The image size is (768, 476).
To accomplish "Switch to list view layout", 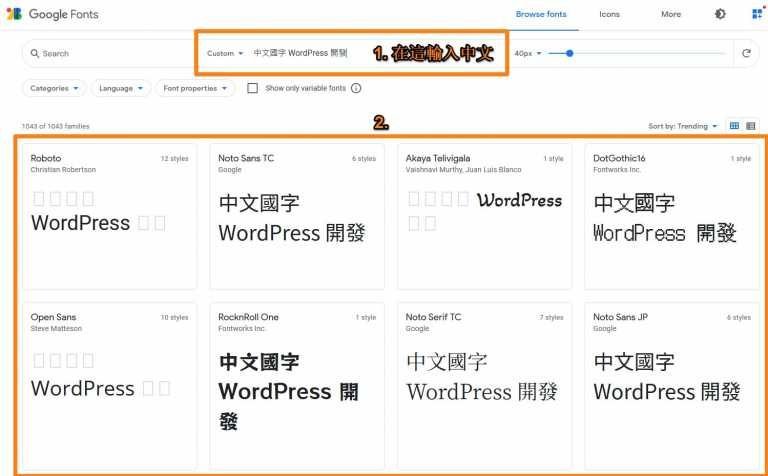I will pos(751,126).
